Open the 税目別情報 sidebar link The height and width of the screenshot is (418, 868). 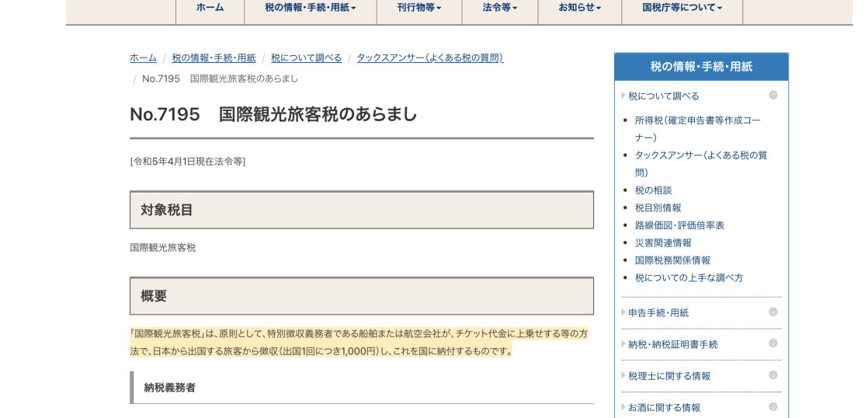(x=658, y=207)
